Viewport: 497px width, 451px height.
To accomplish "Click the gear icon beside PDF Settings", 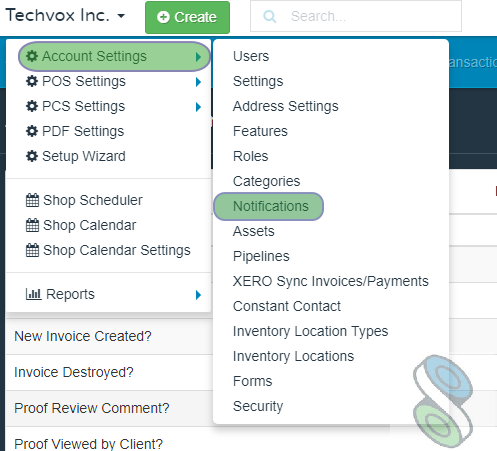I will click(32, 131).
